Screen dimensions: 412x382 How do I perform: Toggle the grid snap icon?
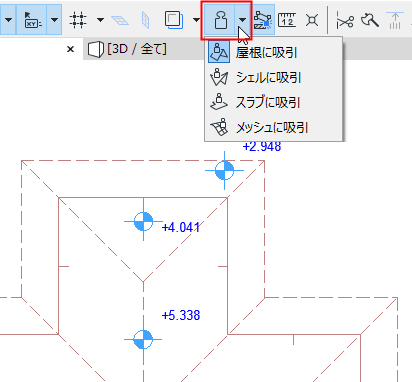(x=78, y=20)
